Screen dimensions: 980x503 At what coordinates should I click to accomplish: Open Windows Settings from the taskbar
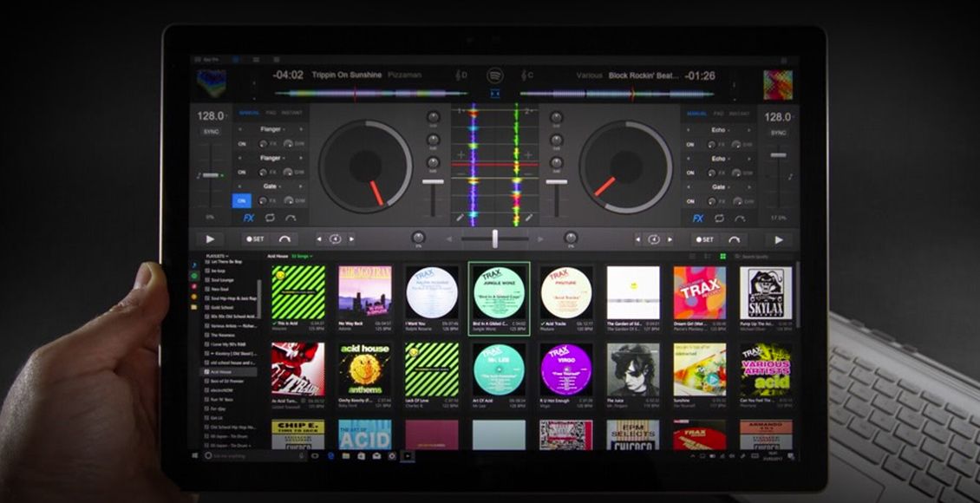click(x=392, y=456)
